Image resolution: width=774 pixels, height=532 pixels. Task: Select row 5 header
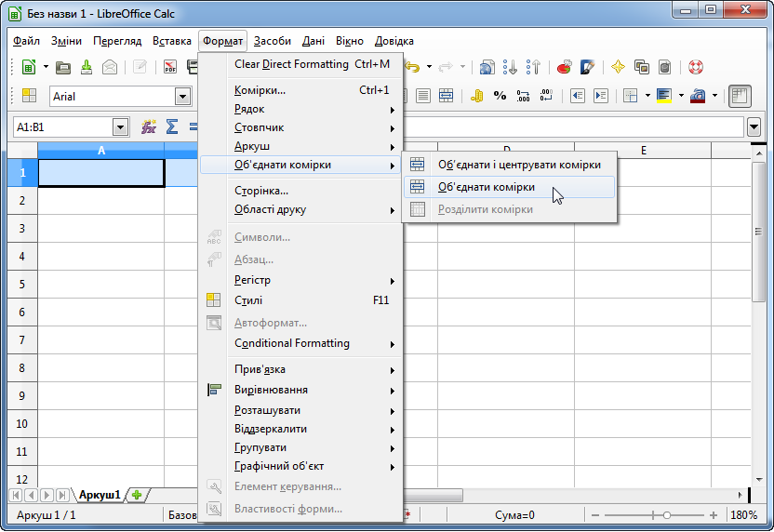(22, 285)
